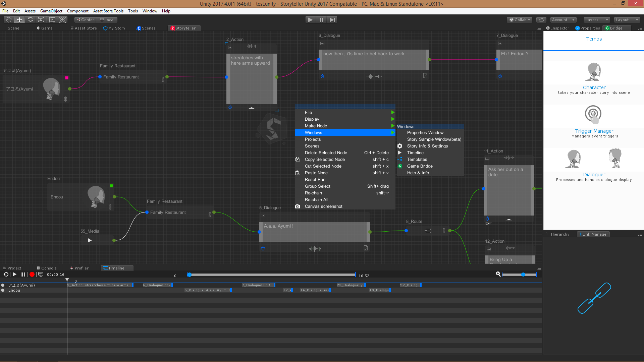This screenshot has width=644, height=362.
Task: Open the Profiler tab
Action: (x=79, y=268)
